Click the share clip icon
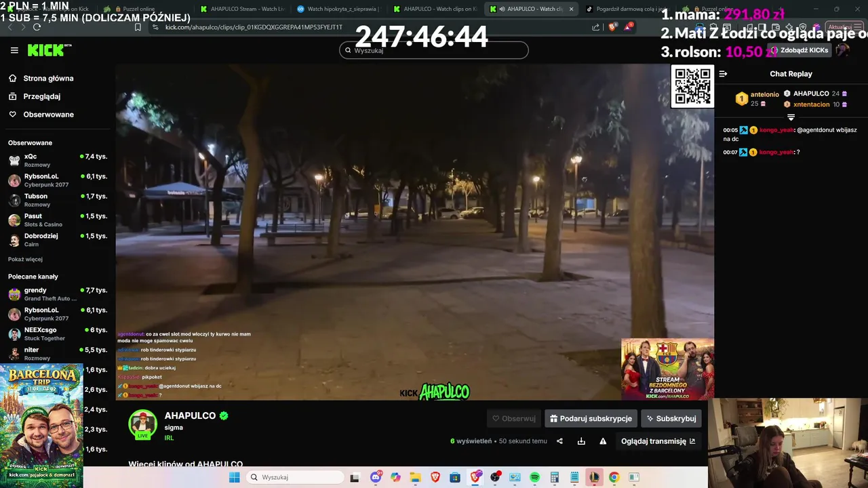This screenshot has height=488, width=868. [x=559, y=441]
